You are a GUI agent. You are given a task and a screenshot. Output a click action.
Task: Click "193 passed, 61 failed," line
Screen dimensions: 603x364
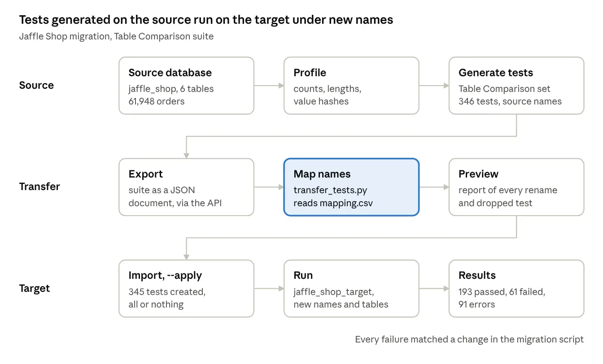coord(502,292)
